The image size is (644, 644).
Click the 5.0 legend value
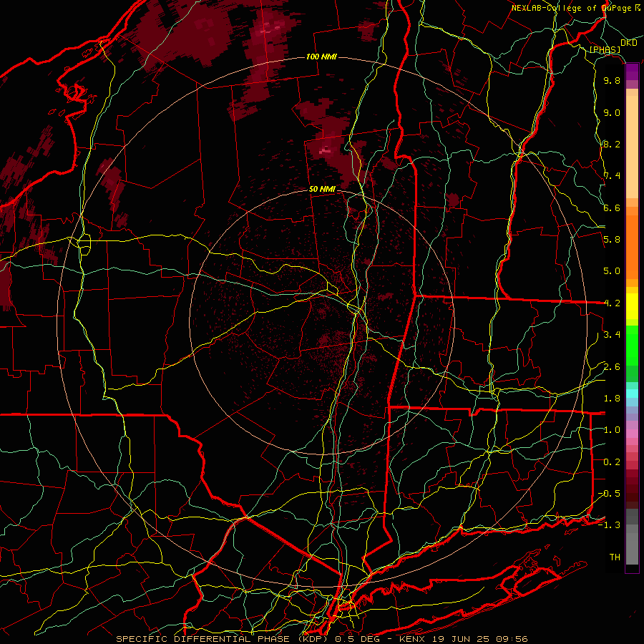point(612,271)
